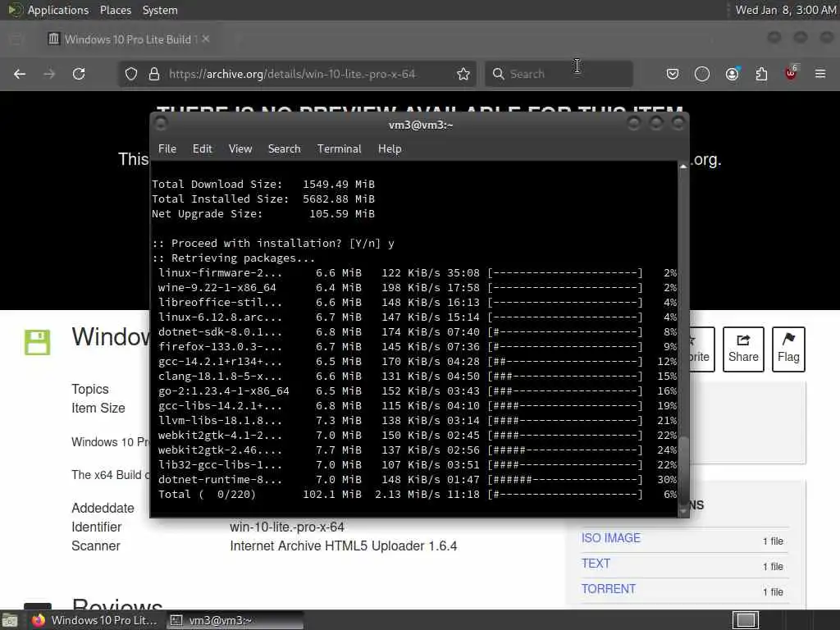Flag this archive item
Screen dimensions: 840x630
(788, 349)
